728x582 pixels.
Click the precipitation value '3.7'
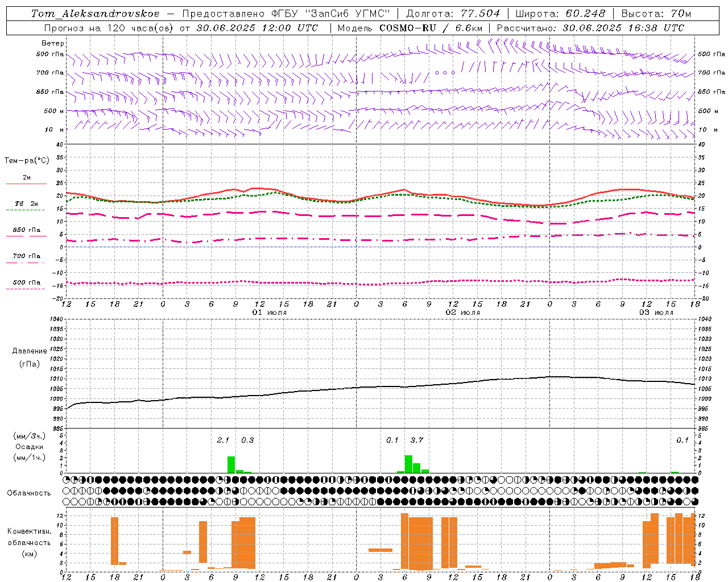417,440
